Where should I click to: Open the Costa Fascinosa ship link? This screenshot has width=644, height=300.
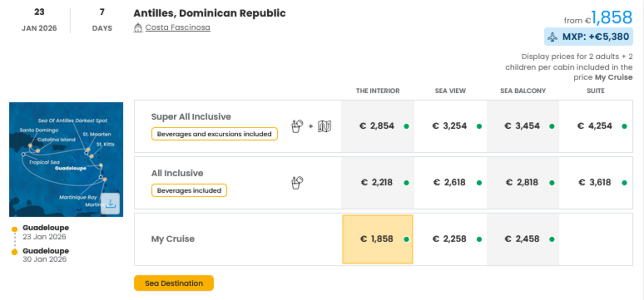click(178, 27)
